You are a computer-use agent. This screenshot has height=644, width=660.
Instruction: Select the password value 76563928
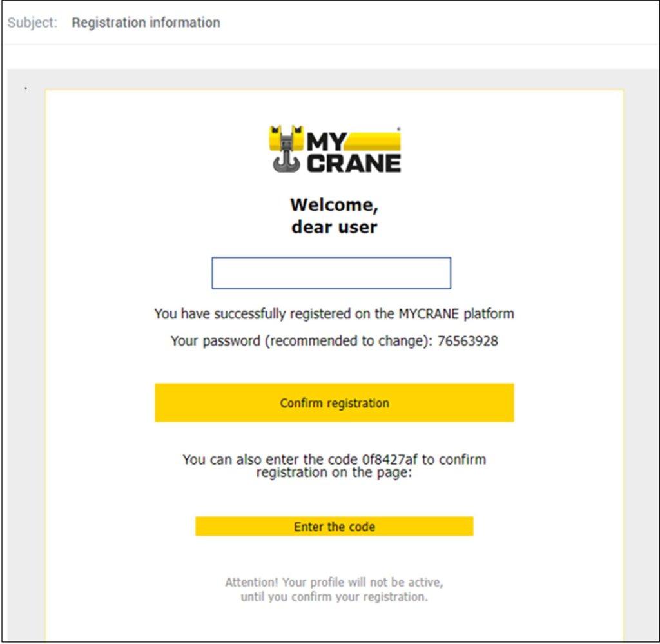pos(468,340)
